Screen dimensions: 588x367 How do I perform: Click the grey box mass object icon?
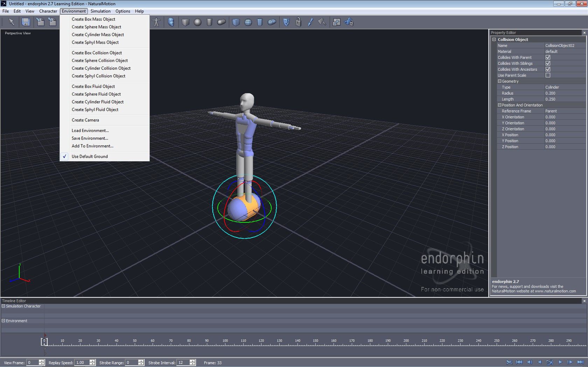pos(185,22)
